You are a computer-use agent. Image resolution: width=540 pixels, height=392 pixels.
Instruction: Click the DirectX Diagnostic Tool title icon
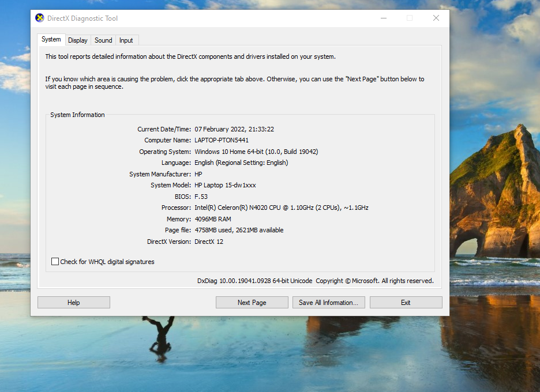(40, 18)
